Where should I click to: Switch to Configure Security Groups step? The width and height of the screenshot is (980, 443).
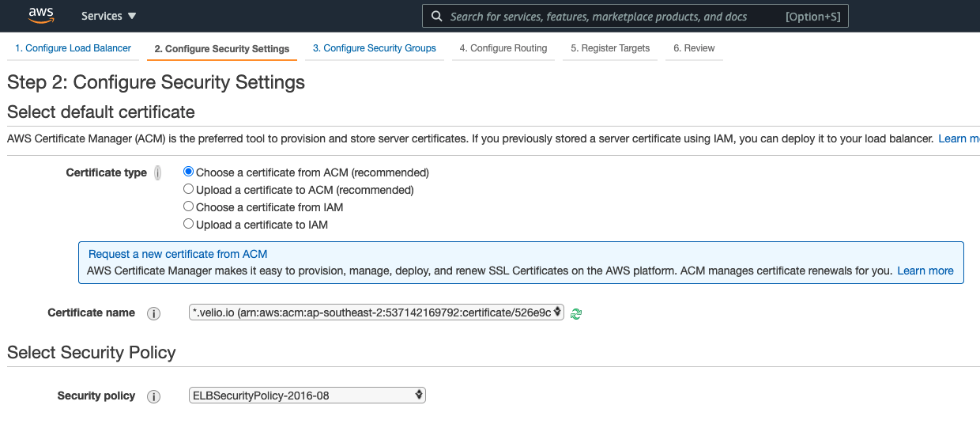tap(374, 48)
